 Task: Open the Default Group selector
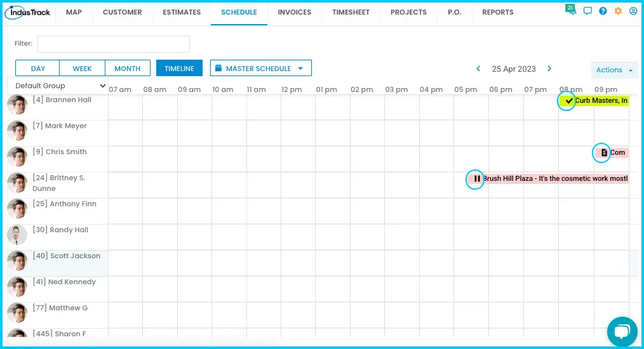[x=58, y=86]
